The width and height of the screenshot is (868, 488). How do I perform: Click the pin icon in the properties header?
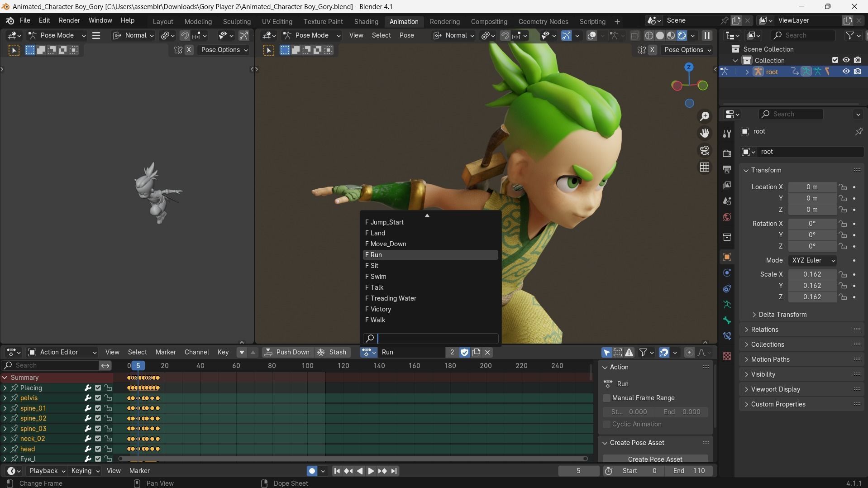tap(858, 131)
